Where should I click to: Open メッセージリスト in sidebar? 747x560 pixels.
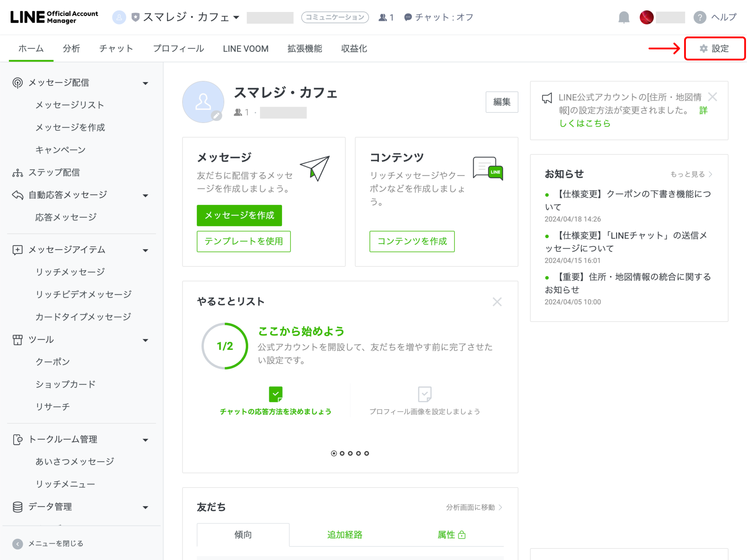70,105
